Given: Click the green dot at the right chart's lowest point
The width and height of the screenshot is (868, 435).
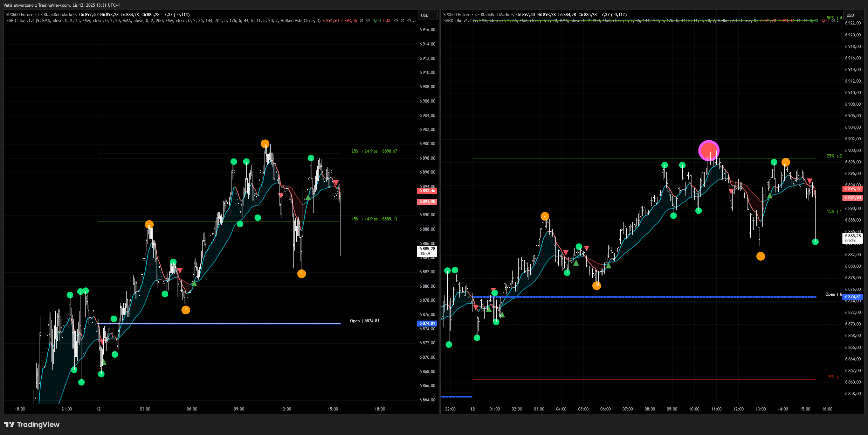Looking at the screenshot, I should pyautogui.click(x=449, y=344).
